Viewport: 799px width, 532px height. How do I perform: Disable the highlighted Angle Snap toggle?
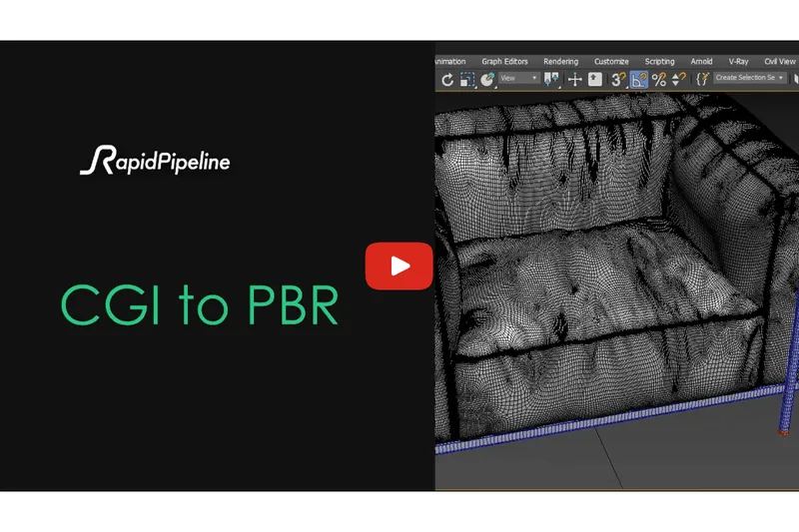639,79
